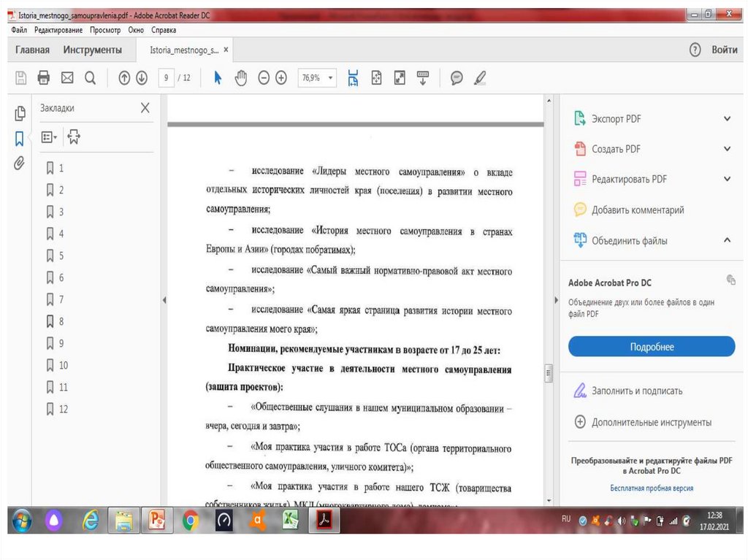
Task: Select the Highlight text marker tool
Action: (x=479, y=77)
